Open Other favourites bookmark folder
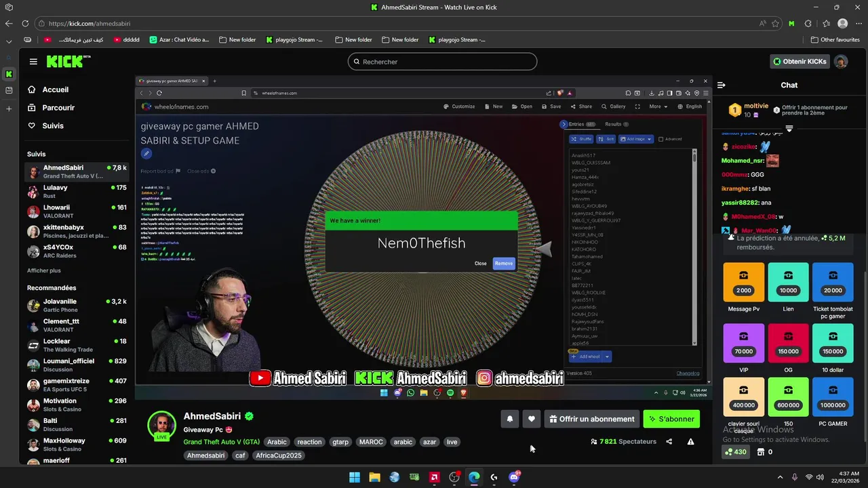Viewport: 868px width, 488px height. pyautogui.click(x=835, y=40)
